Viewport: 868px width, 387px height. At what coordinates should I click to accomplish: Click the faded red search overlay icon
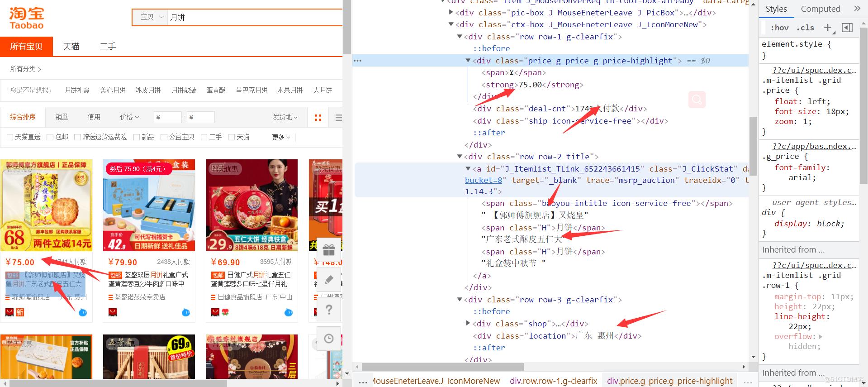click(697, 99)
